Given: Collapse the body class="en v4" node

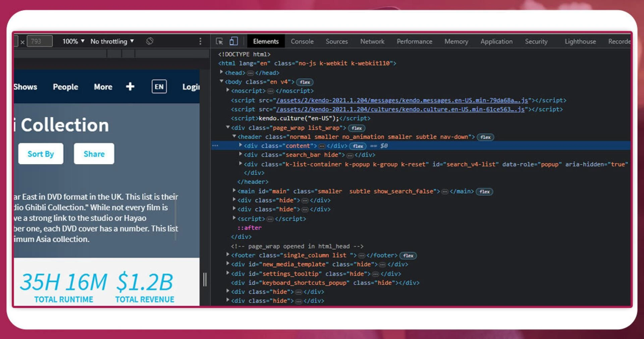Looking at the screenshot, I should point(221,81).
